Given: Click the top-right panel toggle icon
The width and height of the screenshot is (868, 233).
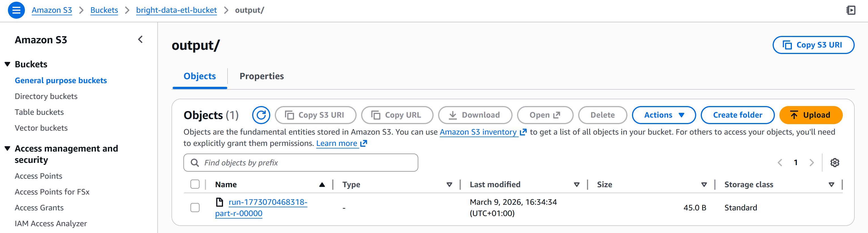Looking at the screenshot, I should 850,10.
